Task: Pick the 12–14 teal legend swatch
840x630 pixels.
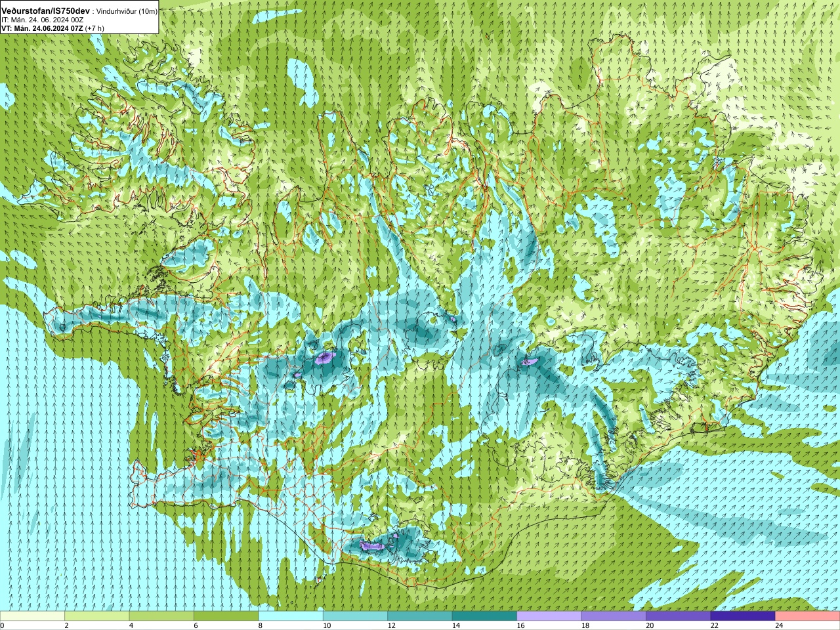Action: [x=420, y=616]
